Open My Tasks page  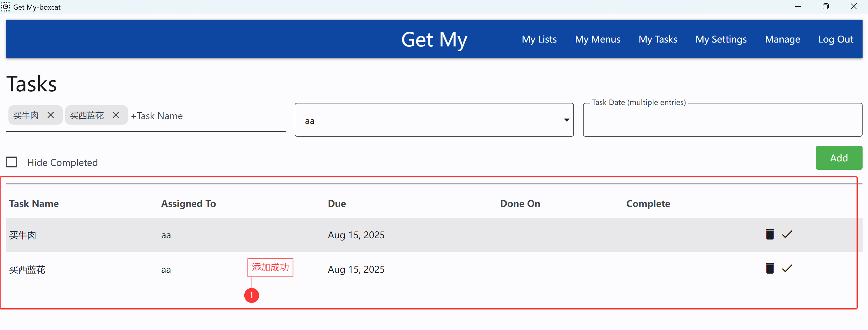(658, 39)
